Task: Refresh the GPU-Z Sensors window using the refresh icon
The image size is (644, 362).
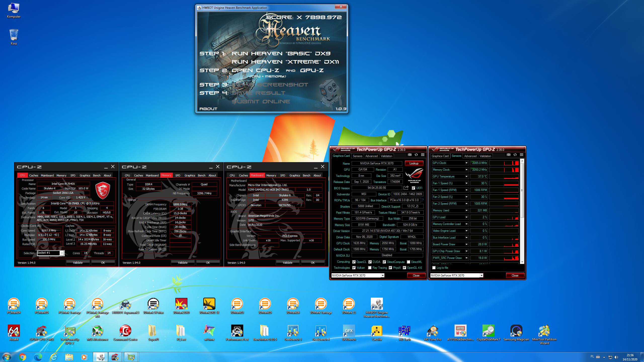Action: click(x=515, y=155)
